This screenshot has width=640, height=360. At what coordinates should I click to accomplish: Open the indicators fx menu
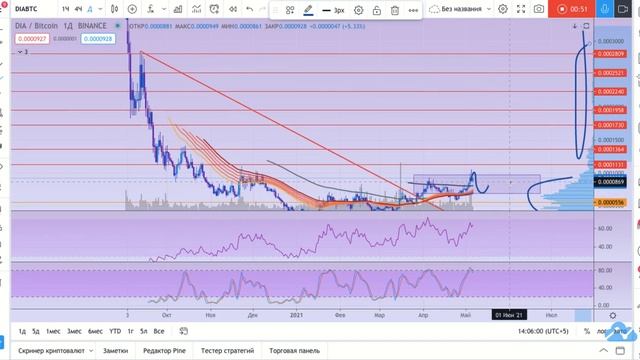click(151, 9)
